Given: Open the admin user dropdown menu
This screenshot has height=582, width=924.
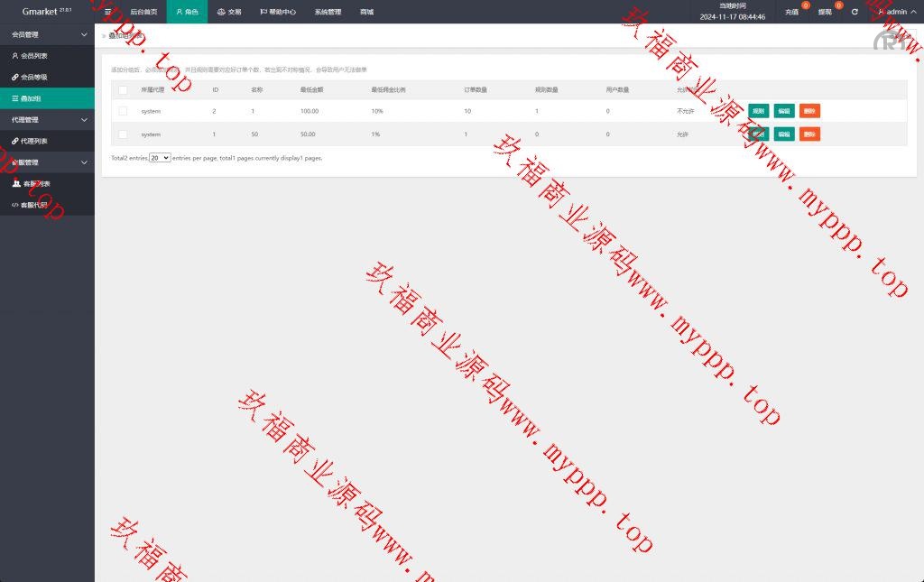Looking at the screenshot, I should tap(893, 12).
